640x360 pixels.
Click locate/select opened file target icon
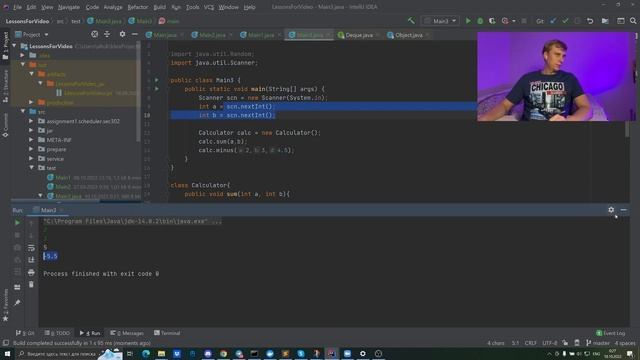click(x=94, y=34)
